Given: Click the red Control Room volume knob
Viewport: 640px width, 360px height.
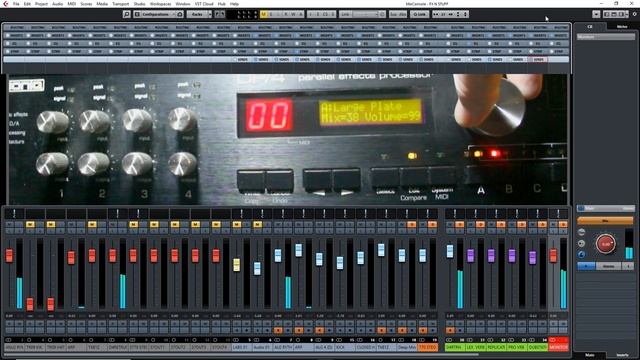Looking at the screenshot, I should [605, 244].
